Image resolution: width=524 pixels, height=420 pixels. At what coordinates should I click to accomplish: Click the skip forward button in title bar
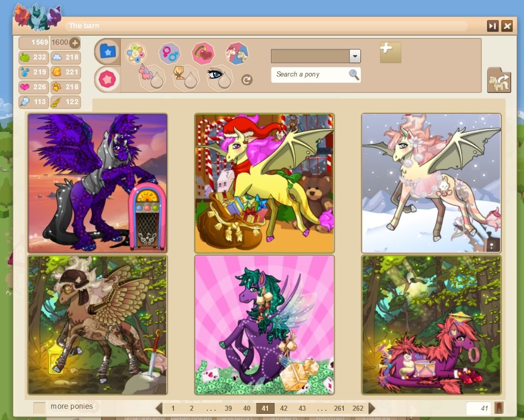[493, 26]
